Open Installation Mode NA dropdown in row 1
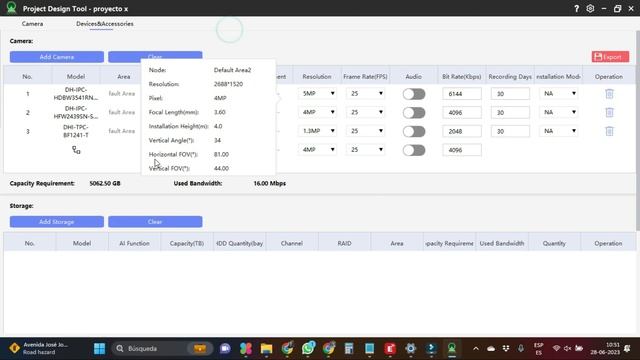The width and height of the screenshot is (640, 360). click(x=558, y=93)
